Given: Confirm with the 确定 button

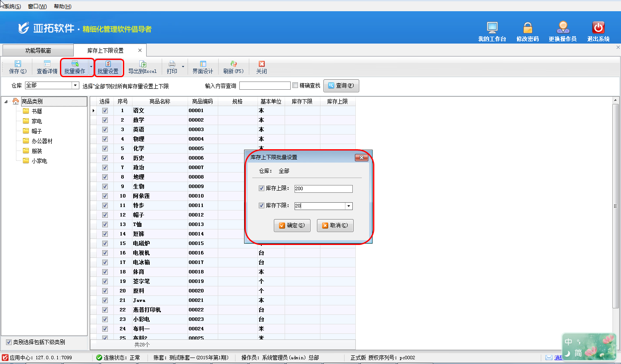Looking at the screenshot, I should pos(292,226).
